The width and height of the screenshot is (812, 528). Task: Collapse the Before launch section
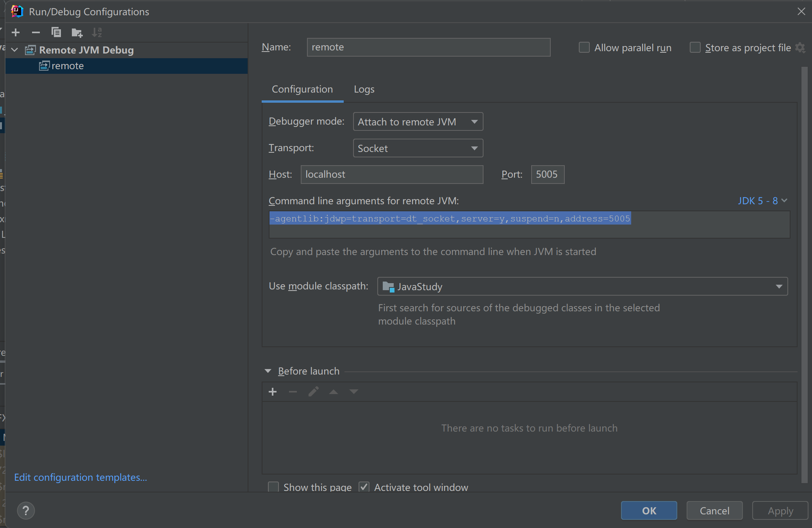[268, 371]
